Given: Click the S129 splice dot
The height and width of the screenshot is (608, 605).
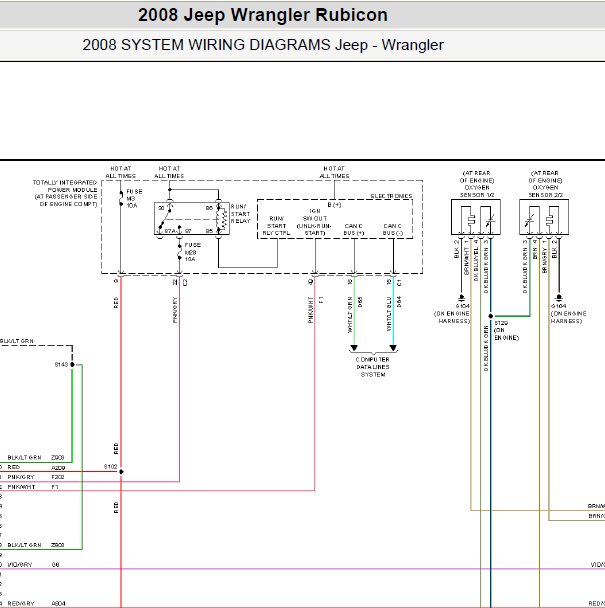Looking at the screenshot, I should tap(491, 316).
